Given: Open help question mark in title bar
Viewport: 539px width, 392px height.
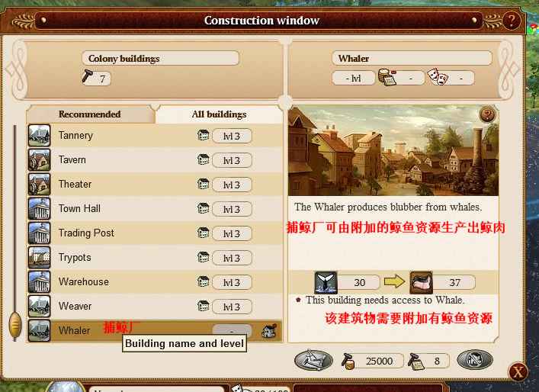Looking at the screenshot, I should point(511,21).
